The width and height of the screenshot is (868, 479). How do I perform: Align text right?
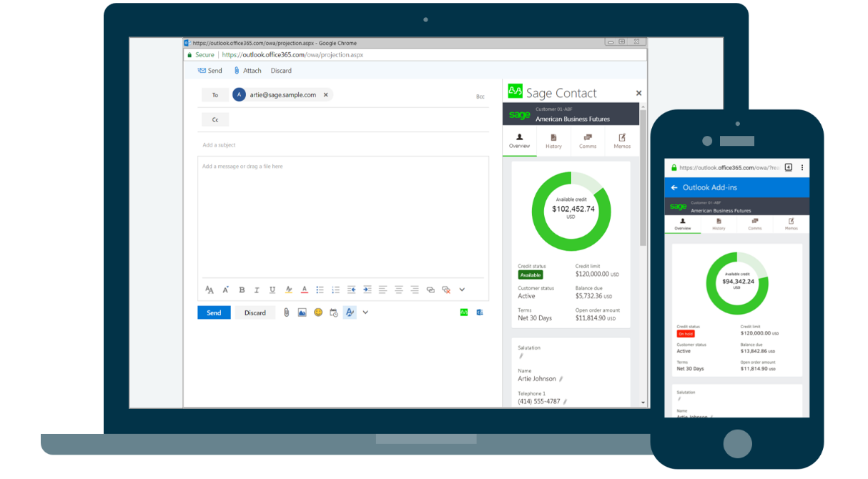415,290
